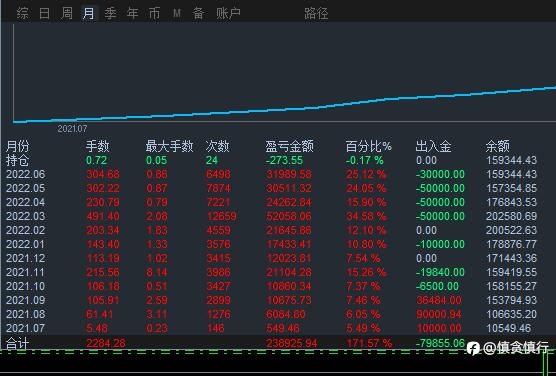Switch to the 季 quarterly tab
The width and height of the screenshot is (556, 376).
click(110, 13)
